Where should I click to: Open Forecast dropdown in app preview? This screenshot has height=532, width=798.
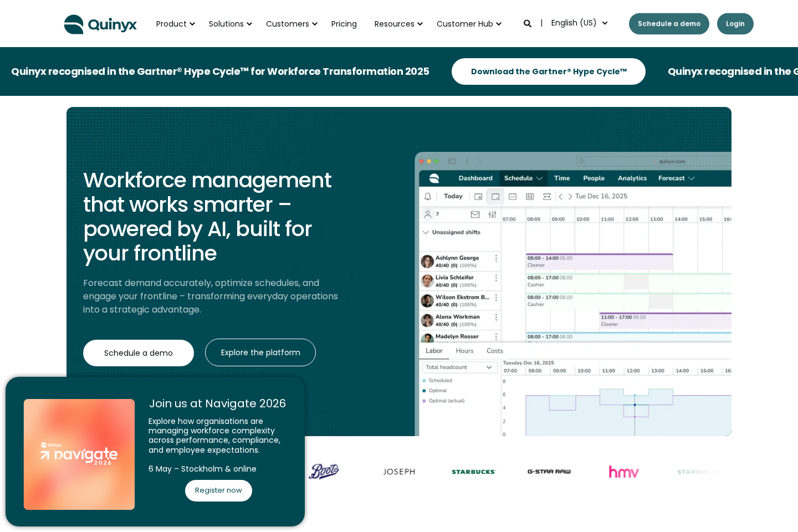pos(676,178)
